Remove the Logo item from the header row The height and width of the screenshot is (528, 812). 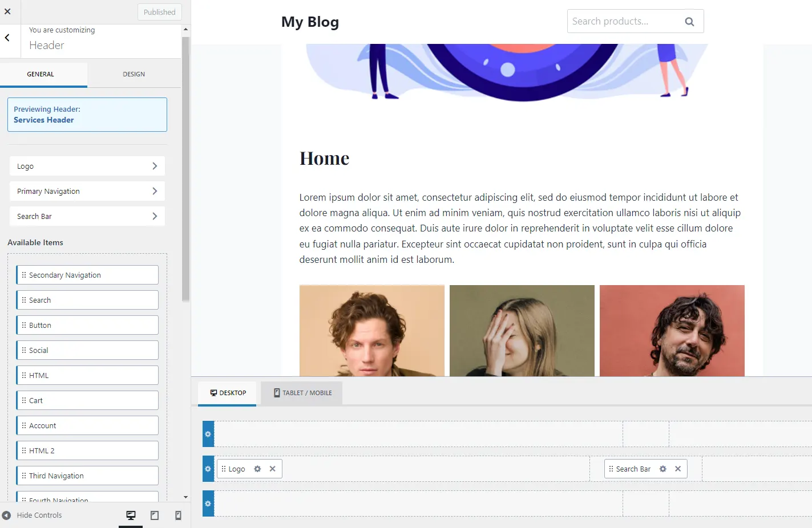pyautogui.click(x=272, y=468)
